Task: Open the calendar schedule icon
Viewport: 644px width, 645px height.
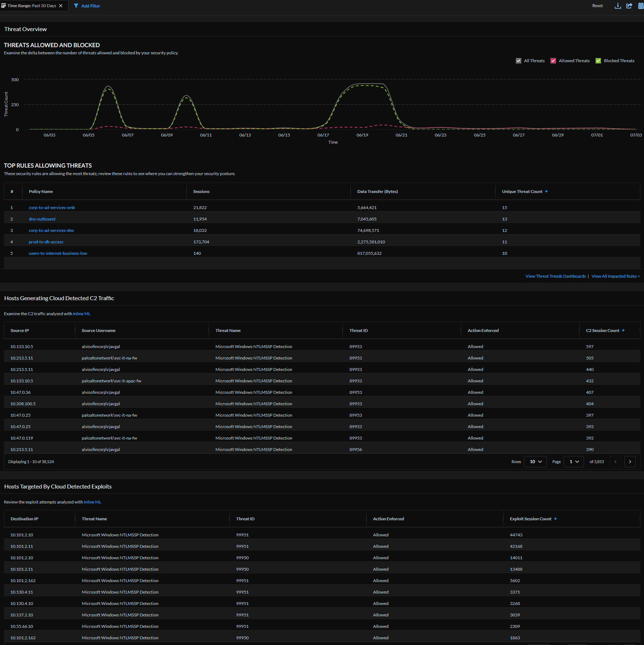Action: point(641,6)
